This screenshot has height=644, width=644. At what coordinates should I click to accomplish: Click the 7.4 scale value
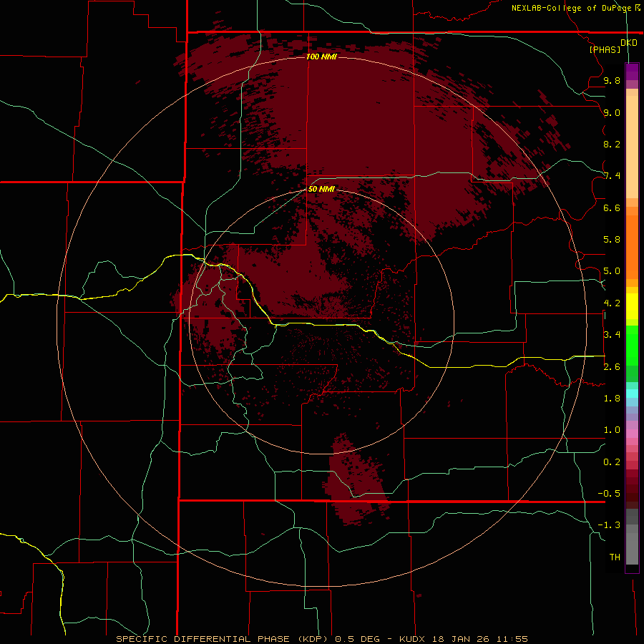(612, 176)
